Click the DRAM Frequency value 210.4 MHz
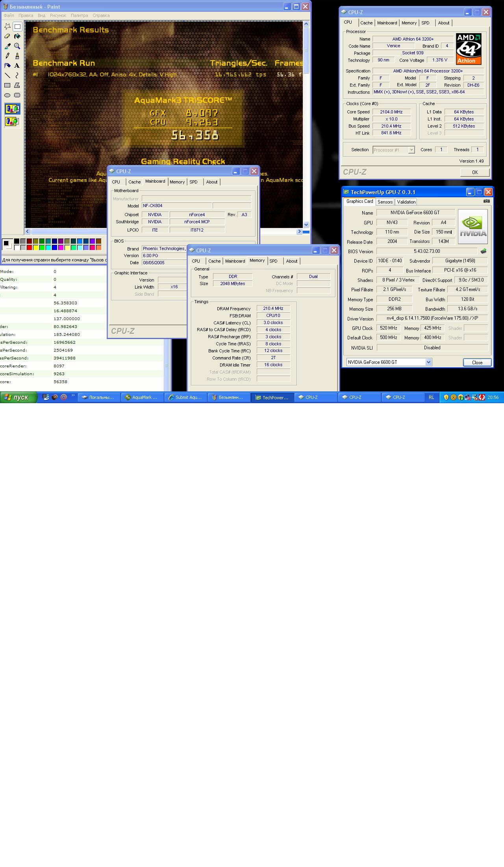Viewport: 504px width, 867px height. pos(273,309)
